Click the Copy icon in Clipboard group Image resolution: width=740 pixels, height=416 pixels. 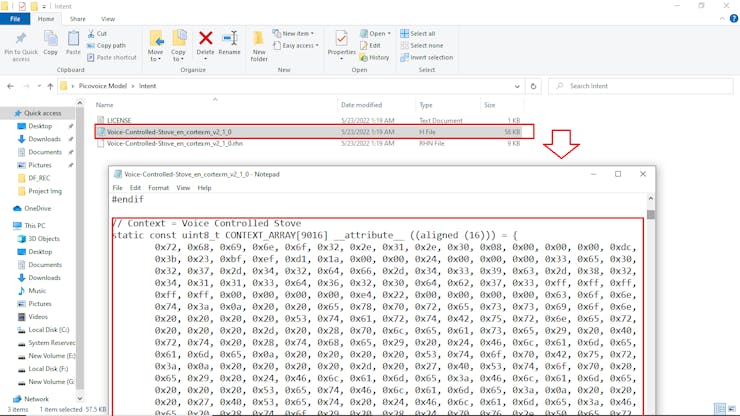pos(50,40)
